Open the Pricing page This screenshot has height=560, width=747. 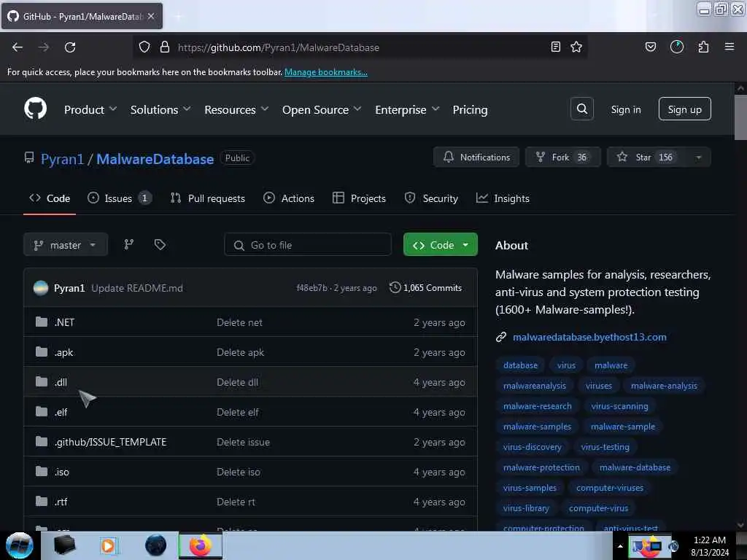(x=470, y=110)
